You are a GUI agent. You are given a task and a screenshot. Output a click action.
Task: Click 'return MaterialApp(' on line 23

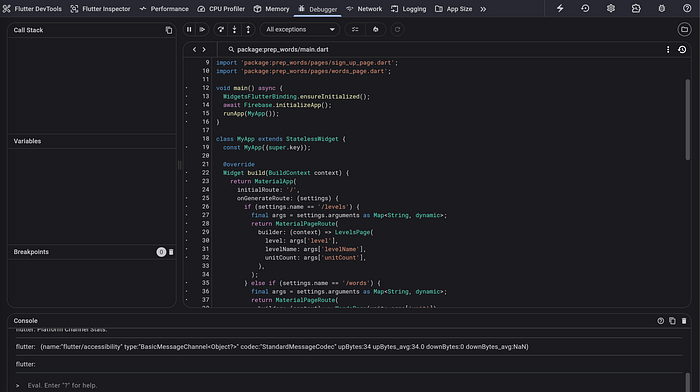pyautogui.click(x=263, y=181)
